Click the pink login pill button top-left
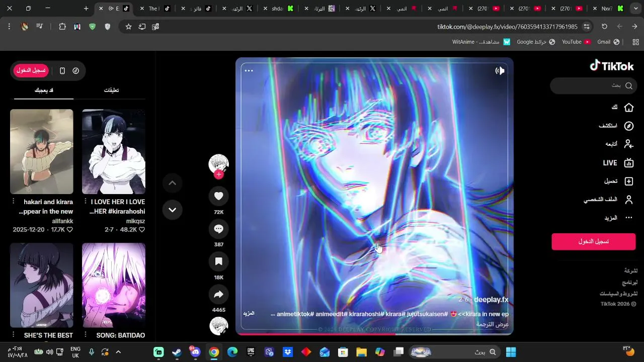644x362 pixels. (x=31, y=71)
